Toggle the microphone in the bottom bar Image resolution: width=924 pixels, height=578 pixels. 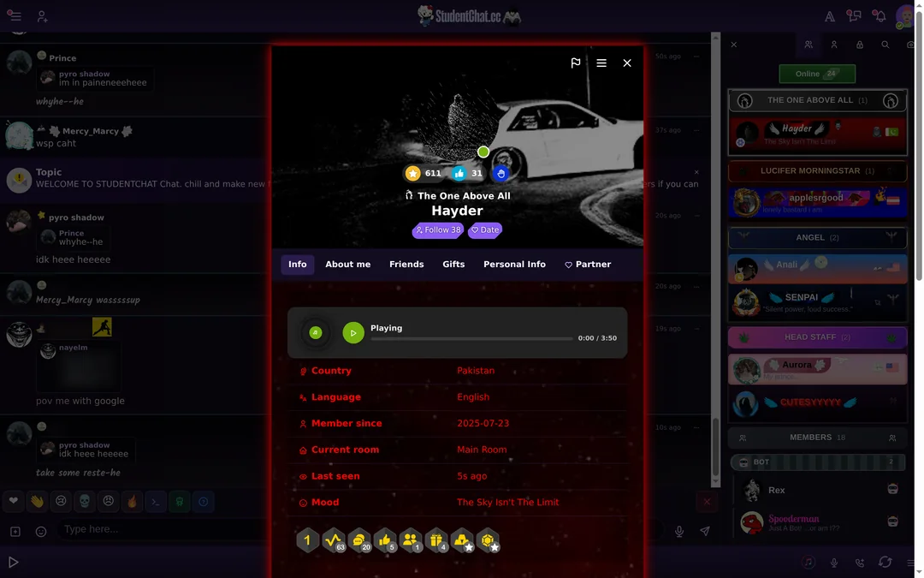pos(834,563)
